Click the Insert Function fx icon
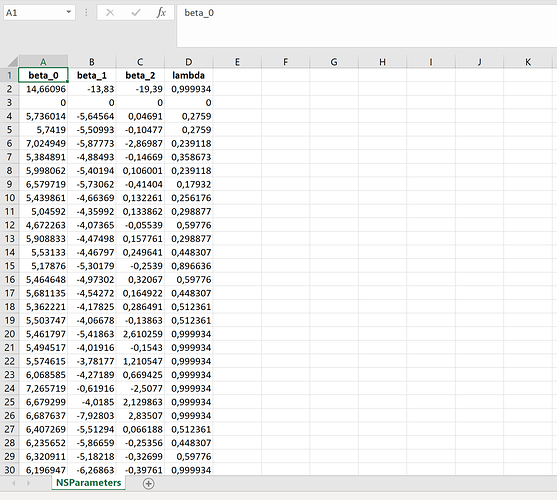The height and width of the screenshot is (500, 557). tap(161, 13)
